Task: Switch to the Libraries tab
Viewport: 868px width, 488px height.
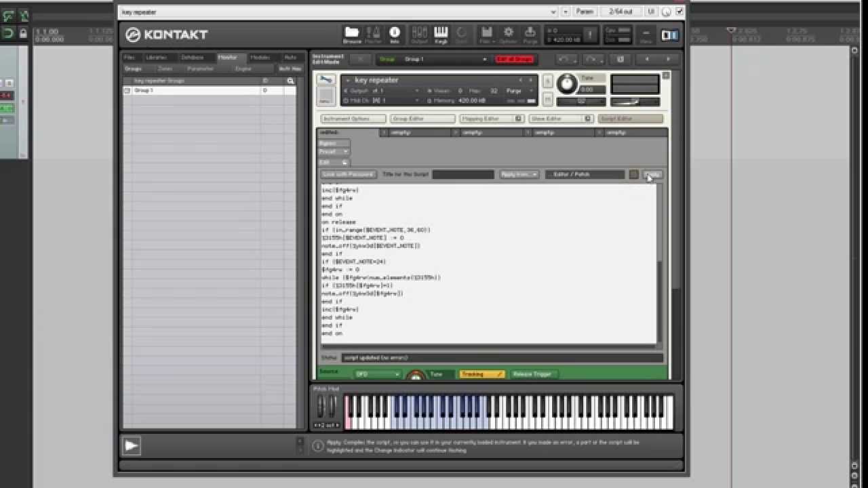Action: [x=157, y=58]
